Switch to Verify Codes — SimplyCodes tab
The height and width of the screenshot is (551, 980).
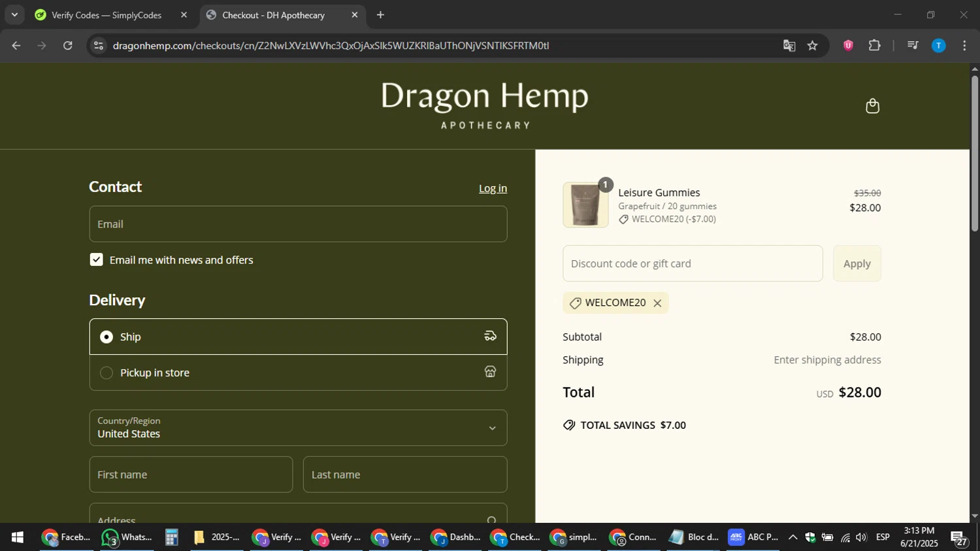coord(106,15)
